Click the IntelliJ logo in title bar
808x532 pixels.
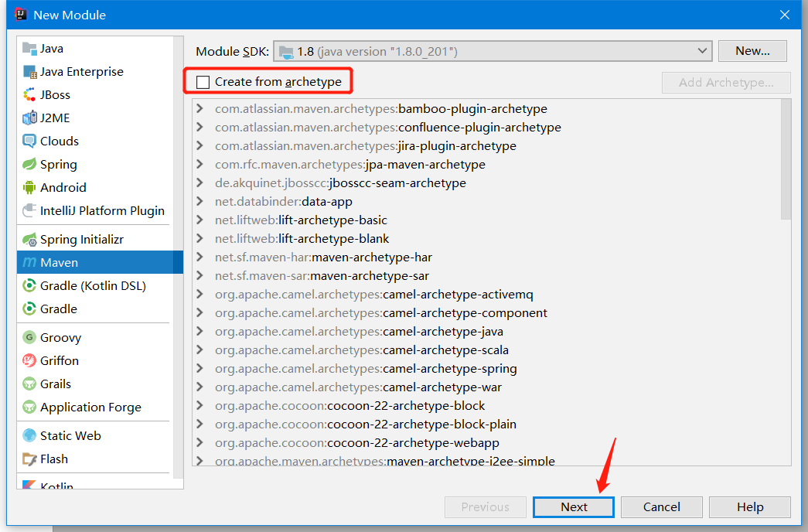tap(21, 15)
